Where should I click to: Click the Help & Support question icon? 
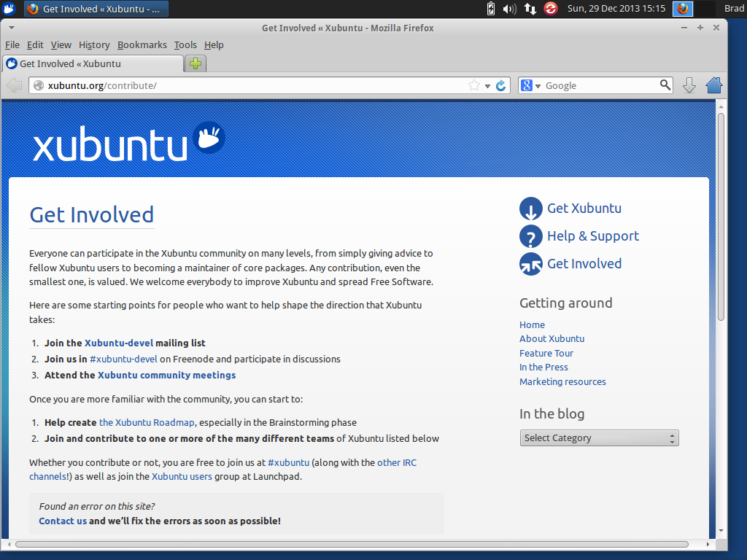(531, 236)
